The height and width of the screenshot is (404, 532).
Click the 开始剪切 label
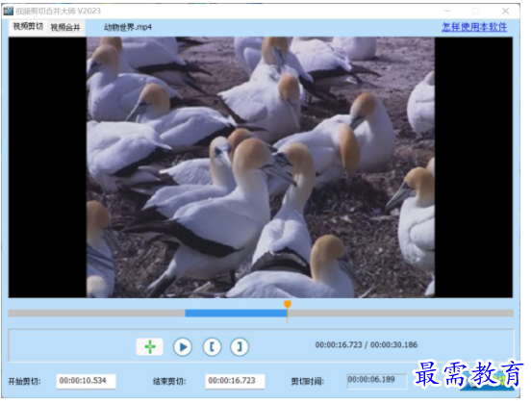pyautogui.click(x=24, y=381)
